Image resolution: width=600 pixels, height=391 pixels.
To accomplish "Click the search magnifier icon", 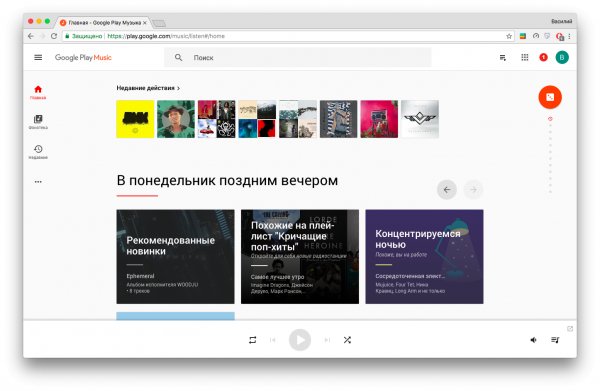I will point(178,57).
